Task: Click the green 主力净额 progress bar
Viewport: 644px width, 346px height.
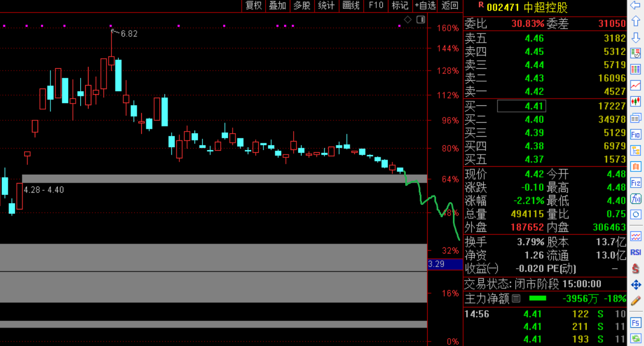Action: click(x=538, y=298)
